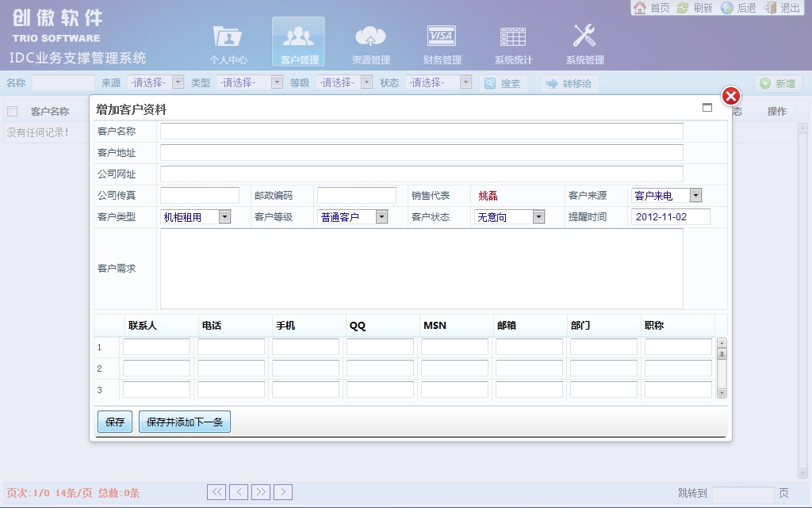This screenshot has width=812, height=508.
Task: Focus the 邮政编码 input field
Action: pyautogui.click(x=357, y=196)
